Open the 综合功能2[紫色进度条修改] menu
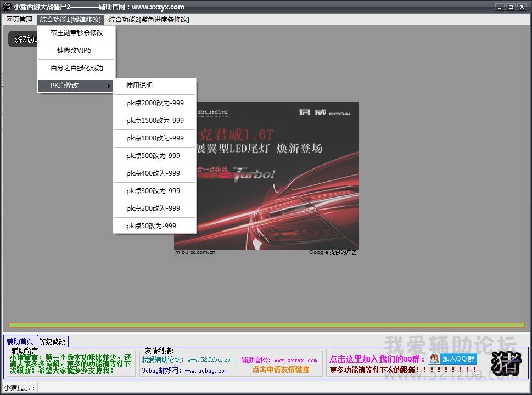This screenshot has width=532, height=395. [148, 19]
